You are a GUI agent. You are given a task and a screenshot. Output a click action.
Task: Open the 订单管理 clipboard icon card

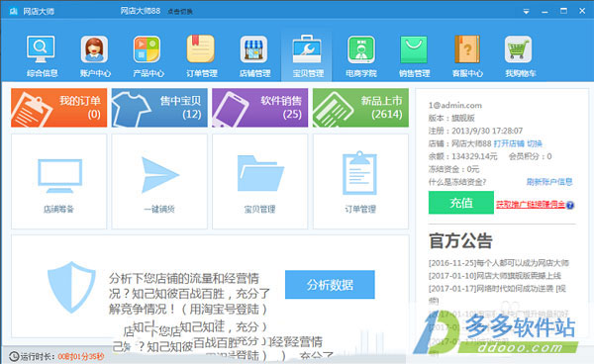point(360,181)
